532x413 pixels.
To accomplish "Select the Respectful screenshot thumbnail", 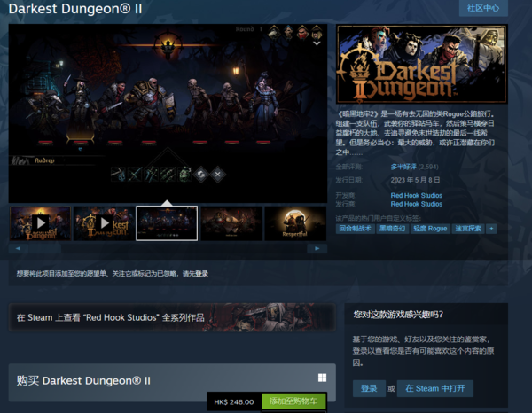I will tap(295, 223).
